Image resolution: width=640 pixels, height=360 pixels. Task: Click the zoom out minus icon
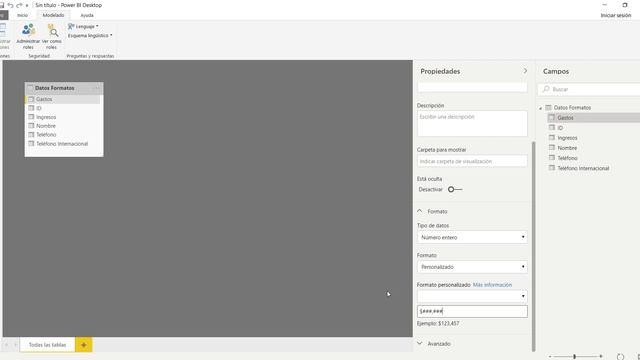pyautogui.click(x=550, y=357)
